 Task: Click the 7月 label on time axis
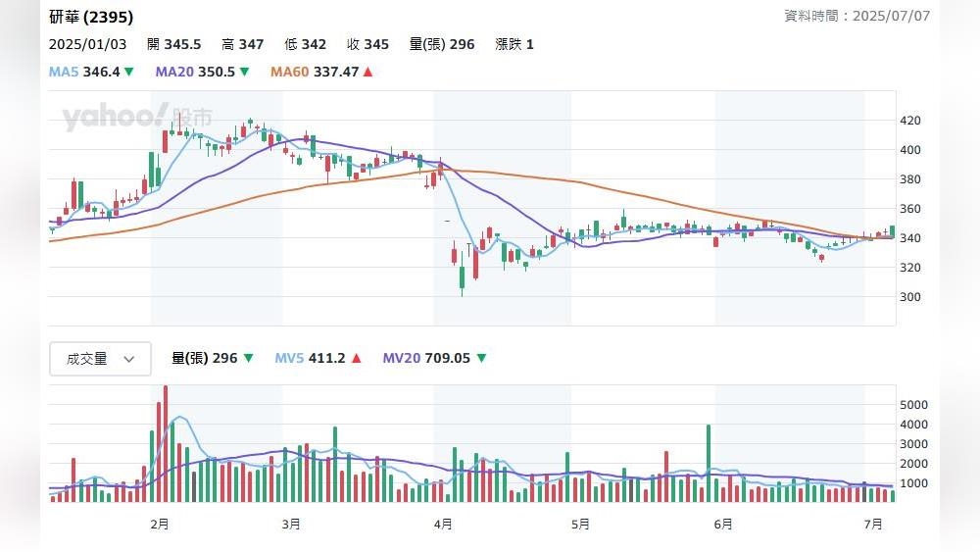[873, 525]
